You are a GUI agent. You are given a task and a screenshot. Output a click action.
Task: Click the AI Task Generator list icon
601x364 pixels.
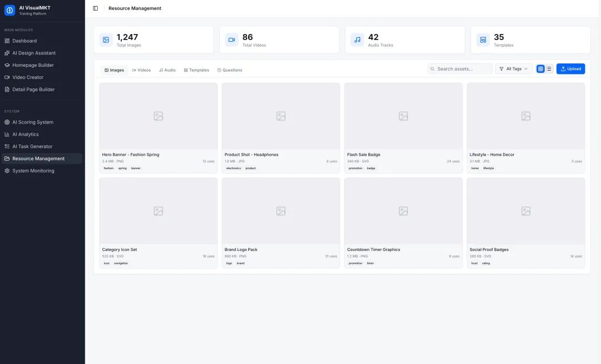7,146
